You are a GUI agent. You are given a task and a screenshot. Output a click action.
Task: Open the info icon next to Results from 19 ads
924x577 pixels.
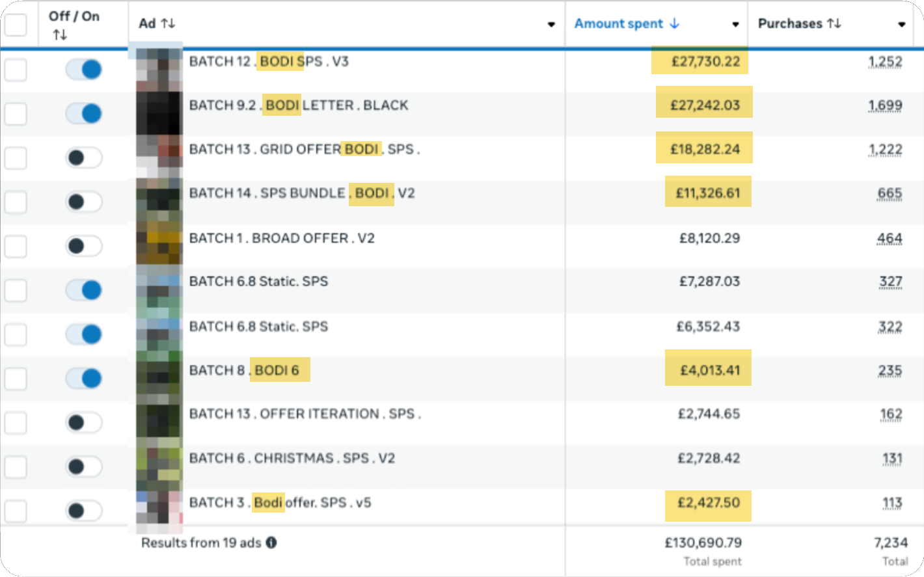(x=271, y=543)
